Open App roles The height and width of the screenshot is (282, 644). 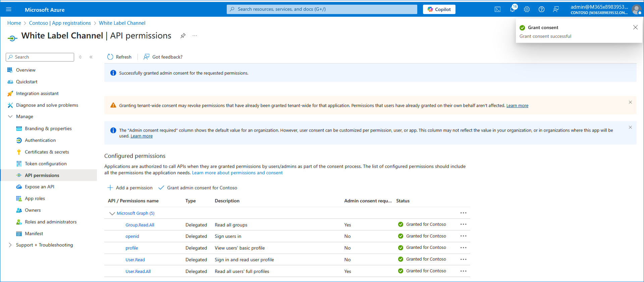pyautogui.click(x=35, y=199)
